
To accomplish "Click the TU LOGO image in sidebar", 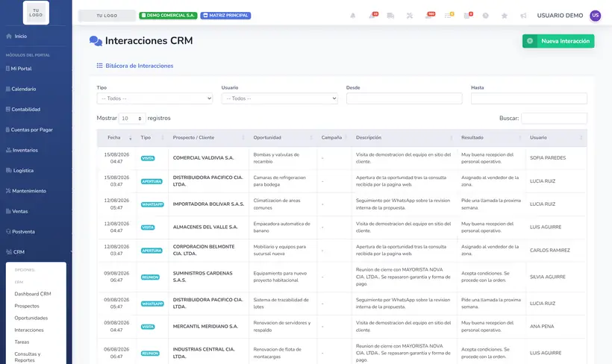I will pos(36,13).
